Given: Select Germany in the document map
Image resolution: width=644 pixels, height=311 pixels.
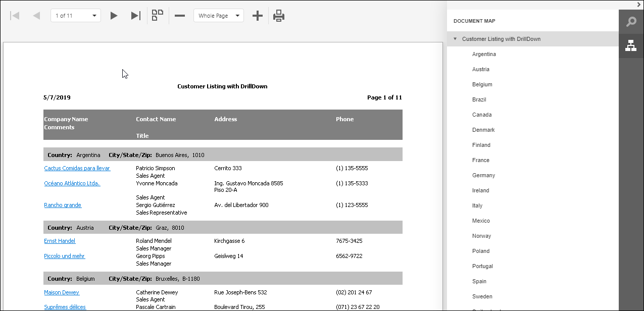Looking at the screenshot, I should click(483, 175).
